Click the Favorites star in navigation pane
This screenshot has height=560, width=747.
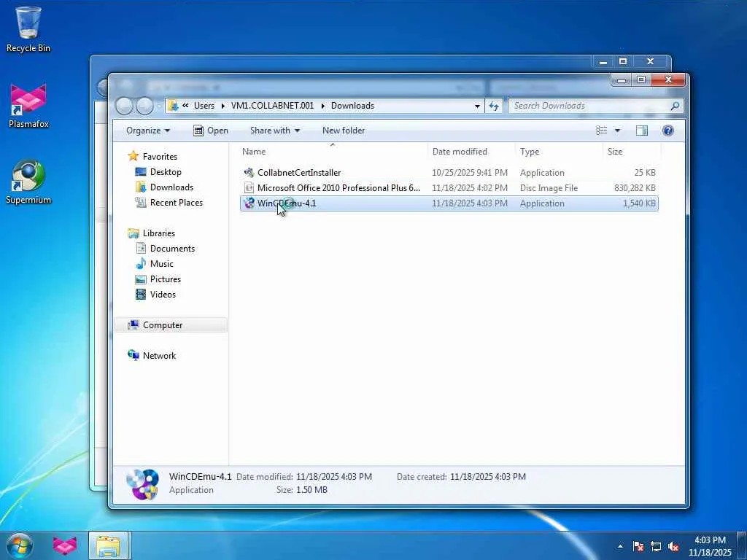133,156
